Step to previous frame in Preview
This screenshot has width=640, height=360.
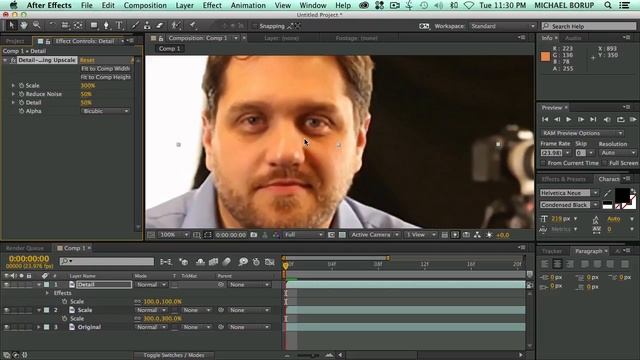(557, 120)
